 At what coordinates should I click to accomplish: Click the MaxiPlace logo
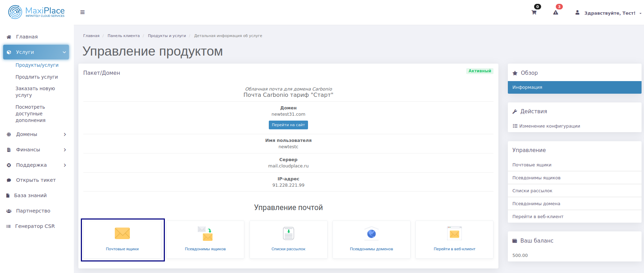click(x=36, y=12)
